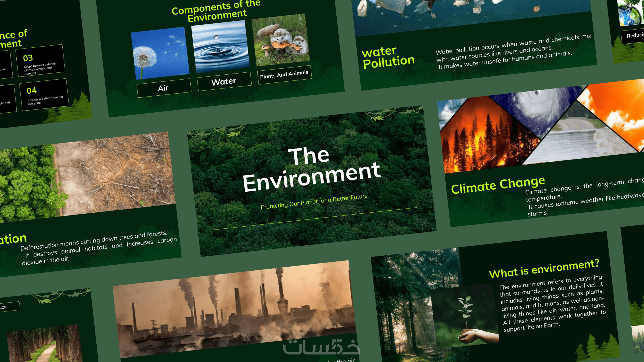Viewport: 644px width, 362px height.
Task: Click "Protecting Our Planet for a Better Future" subtitle
Action: (x=314, y=201)
